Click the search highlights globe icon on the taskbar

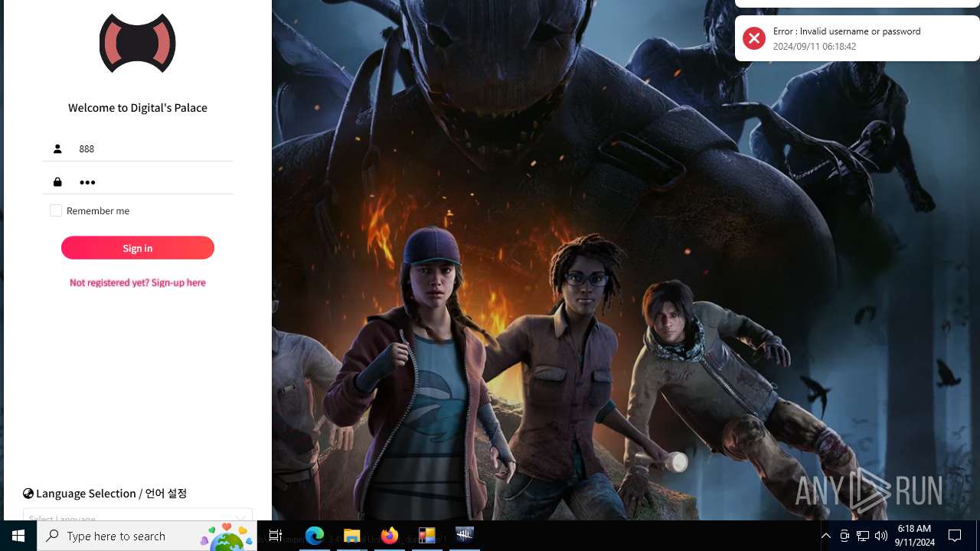[x=227, y=537]
